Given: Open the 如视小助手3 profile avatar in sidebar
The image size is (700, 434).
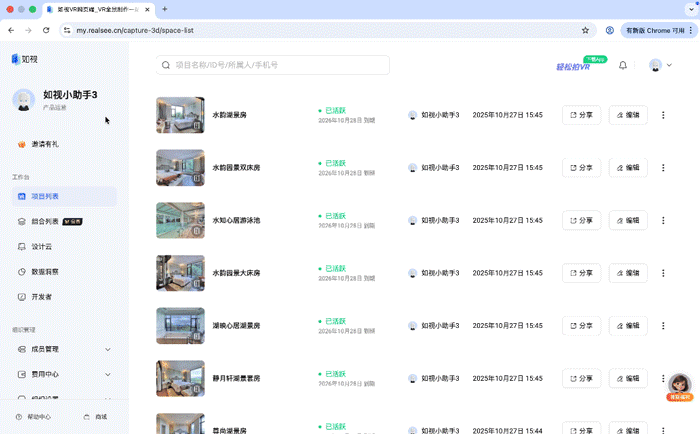Looking at the screenshot, I should pos(23,100).
